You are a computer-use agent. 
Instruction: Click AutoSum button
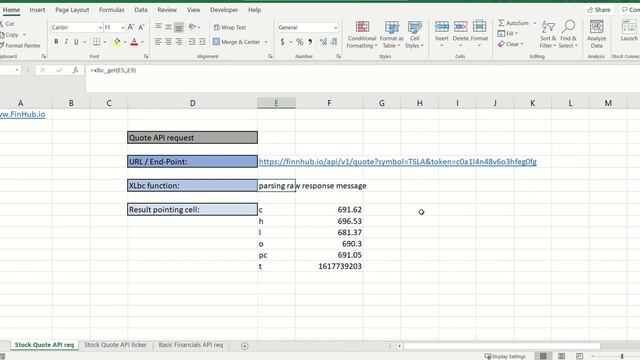click(513, 23)
